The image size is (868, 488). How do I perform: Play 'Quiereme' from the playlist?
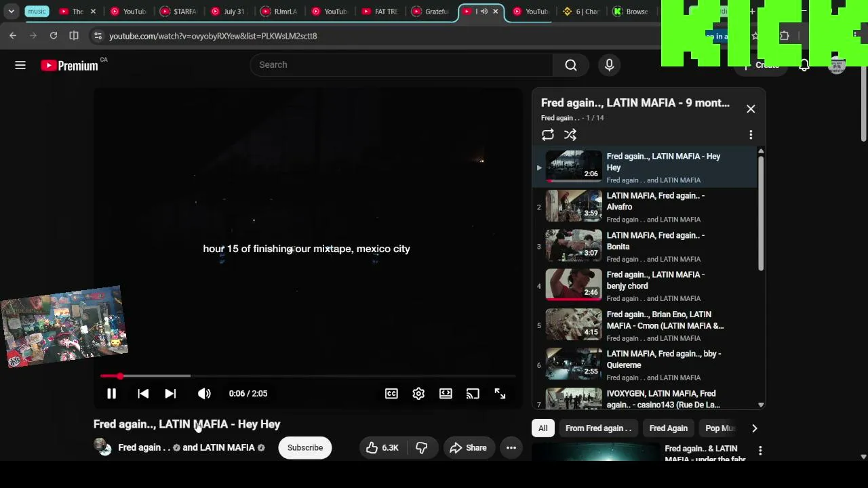point(644,365)
